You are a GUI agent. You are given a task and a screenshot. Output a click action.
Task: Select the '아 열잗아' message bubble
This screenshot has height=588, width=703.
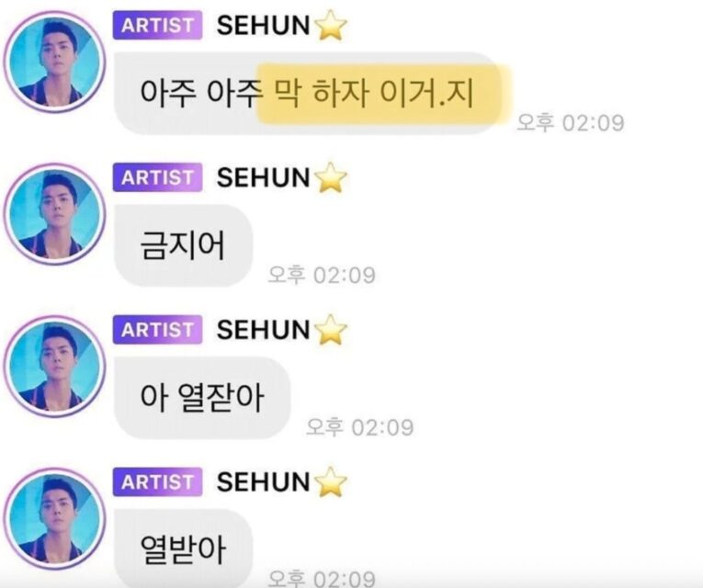coord(203,398)
